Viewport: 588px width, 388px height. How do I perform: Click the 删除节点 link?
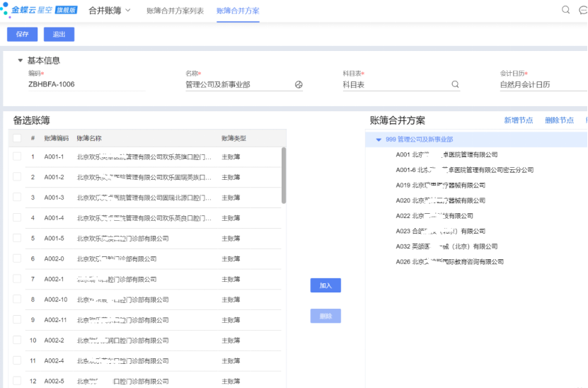pyautogui.click(x=559, y=120)
